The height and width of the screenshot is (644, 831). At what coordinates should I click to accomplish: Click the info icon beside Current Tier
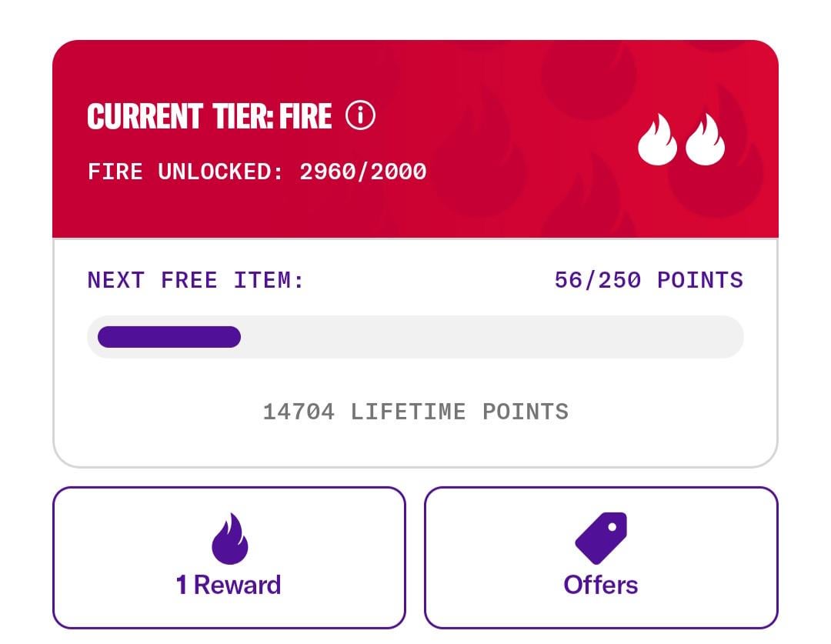pyautogui.click(x=360, y=116)
